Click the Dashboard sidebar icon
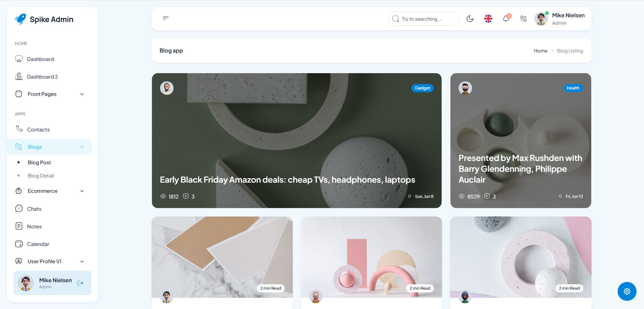The height and width of the screenshot is (309, 644). click(x=19, y=59)
